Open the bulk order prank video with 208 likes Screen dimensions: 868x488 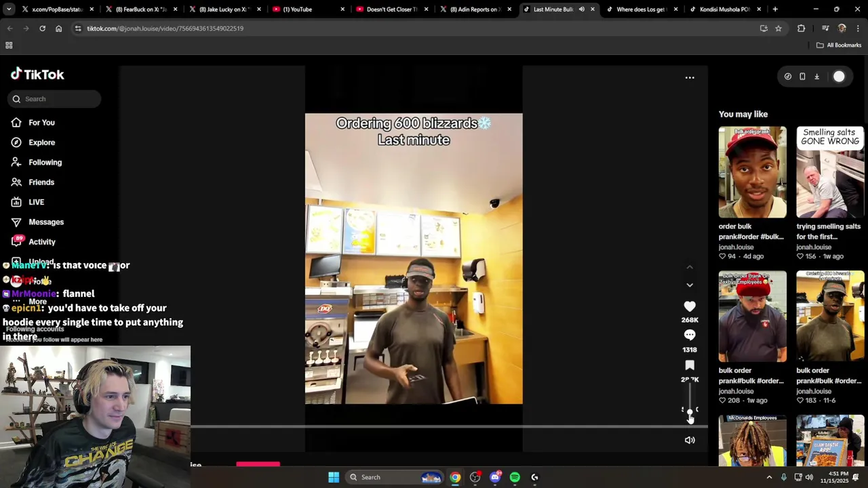[x=753, y=317]
